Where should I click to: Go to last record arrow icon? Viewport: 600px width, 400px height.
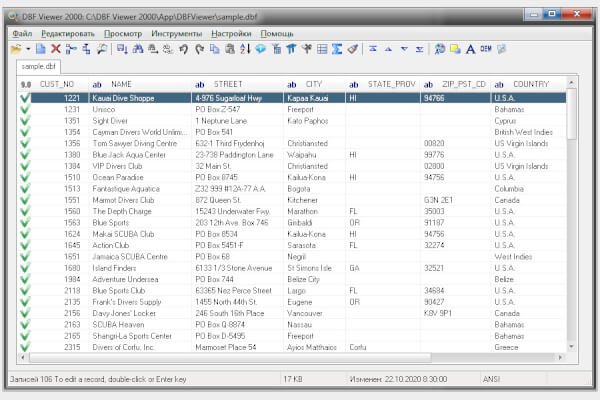tap(419, 49)
